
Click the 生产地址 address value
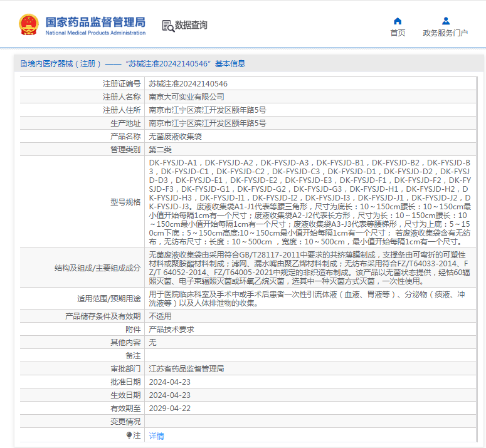[208, 123]
